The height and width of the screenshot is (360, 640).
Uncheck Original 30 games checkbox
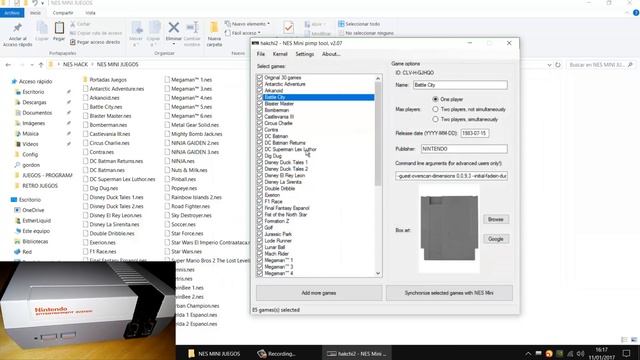pos(260,77)
